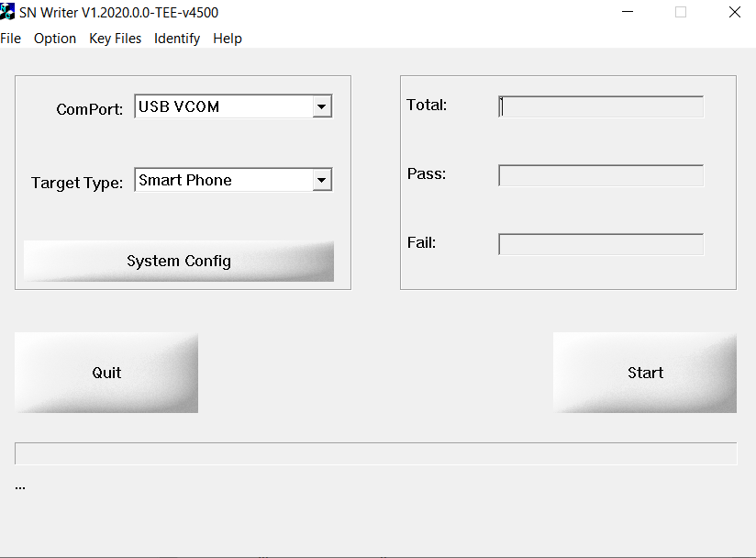
Task: Click the progress bar above the status text
Action: pos(375,453)
